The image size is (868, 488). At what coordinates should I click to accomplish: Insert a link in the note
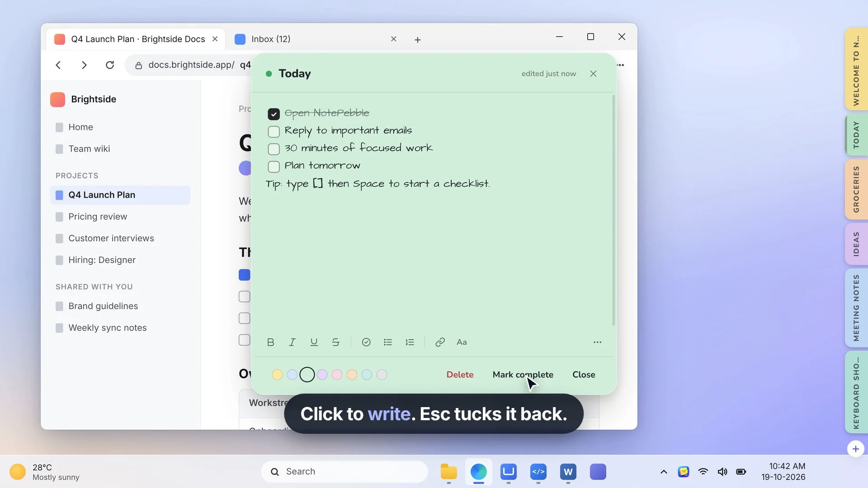coord(440,342)
